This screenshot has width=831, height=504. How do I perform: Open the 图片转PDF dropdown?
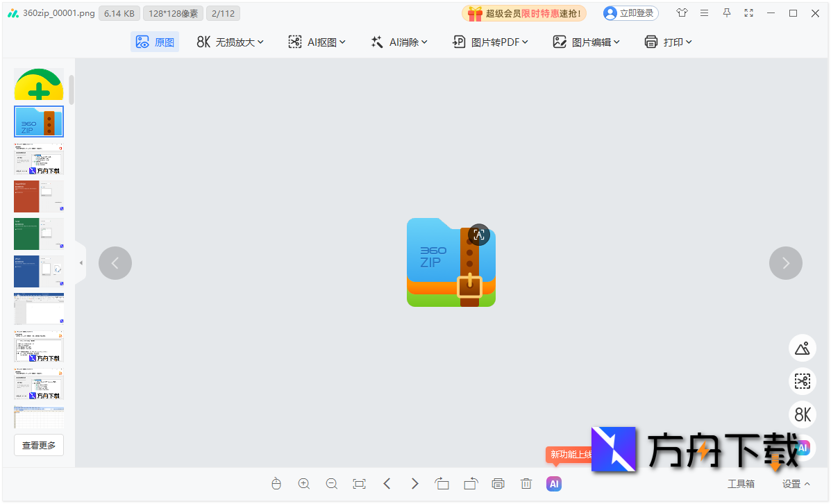(490, 42)
